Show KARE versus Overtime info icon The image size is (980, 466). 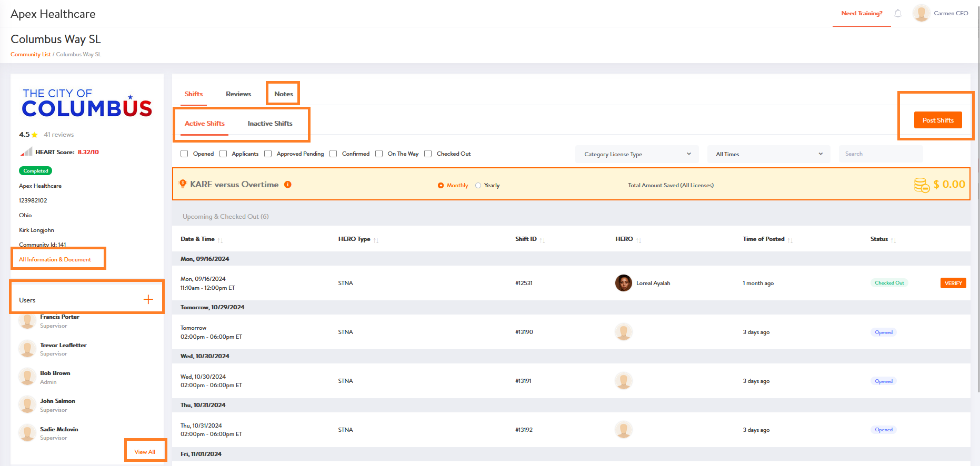pyautogui.click(x=288, y=185)
